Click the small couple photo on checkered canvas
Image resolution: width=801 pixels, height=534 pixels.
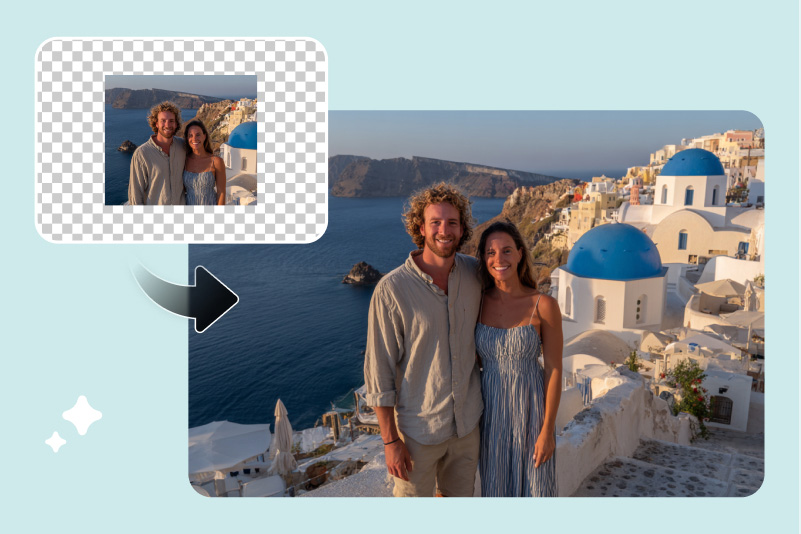click(181, 140)
